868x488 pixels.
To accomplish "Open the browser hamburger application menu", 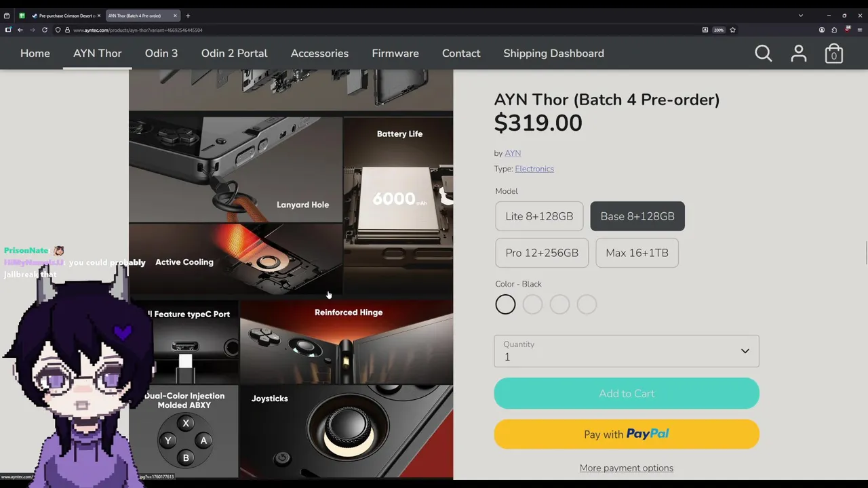I will 860,30.
